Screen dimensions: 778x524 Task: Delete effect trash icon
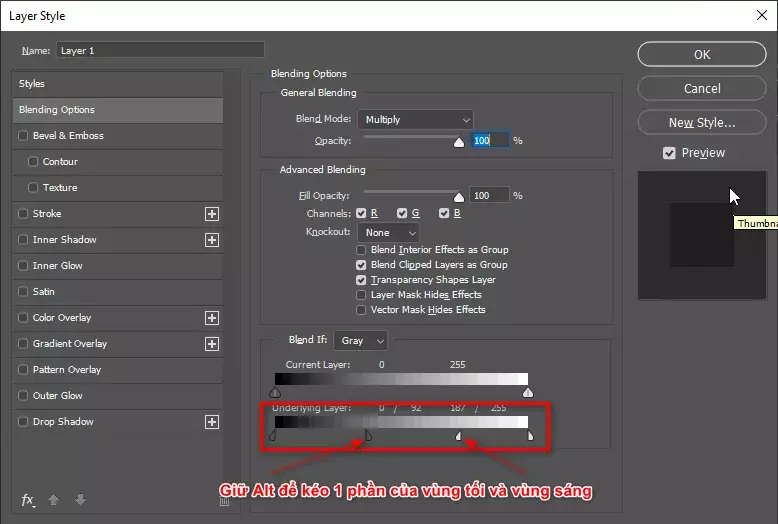click(224, 502)
